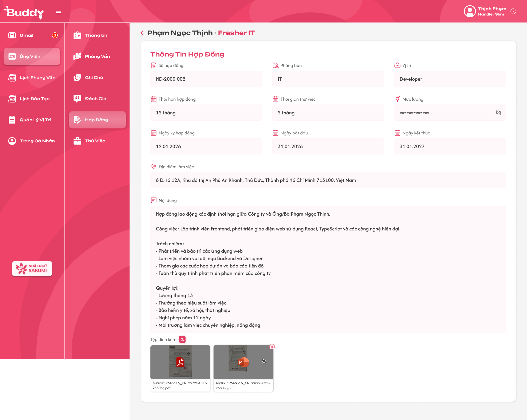Click the Số hợp đồng field
527x420 pixels.
coord(206,79)
